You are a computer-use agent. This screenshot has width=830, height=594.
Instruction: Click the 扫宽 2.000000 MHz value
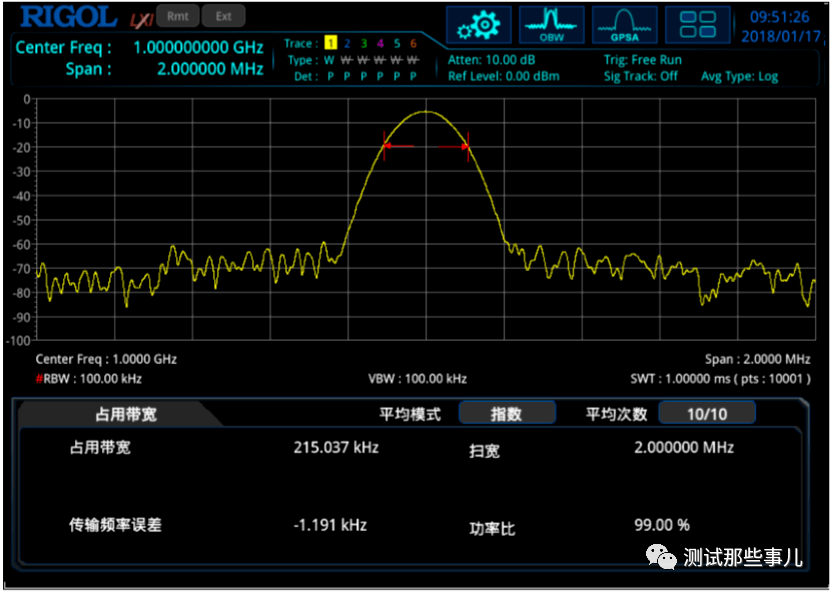point(684,447)
